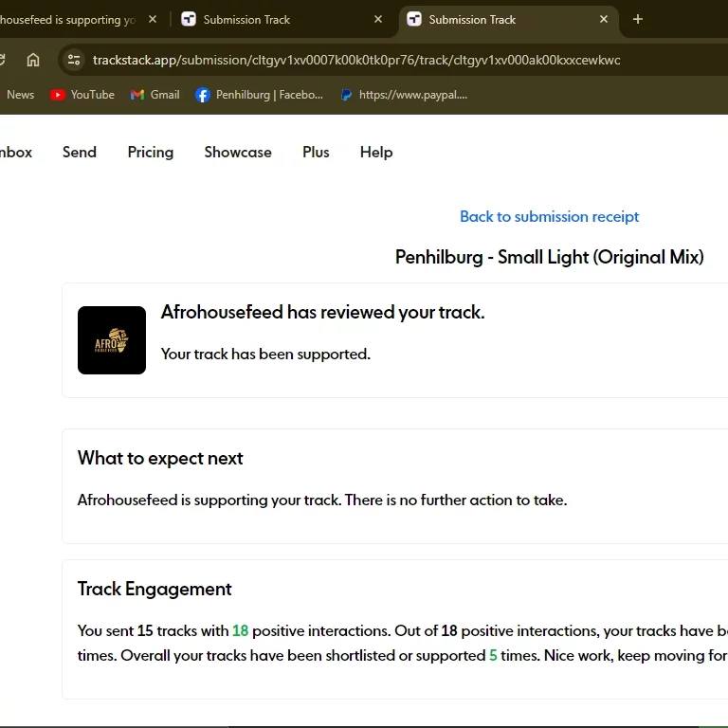Open the Help page
The height and width of the screenshot is (728, 728).
pyautogui.click(x=376, y=153)
